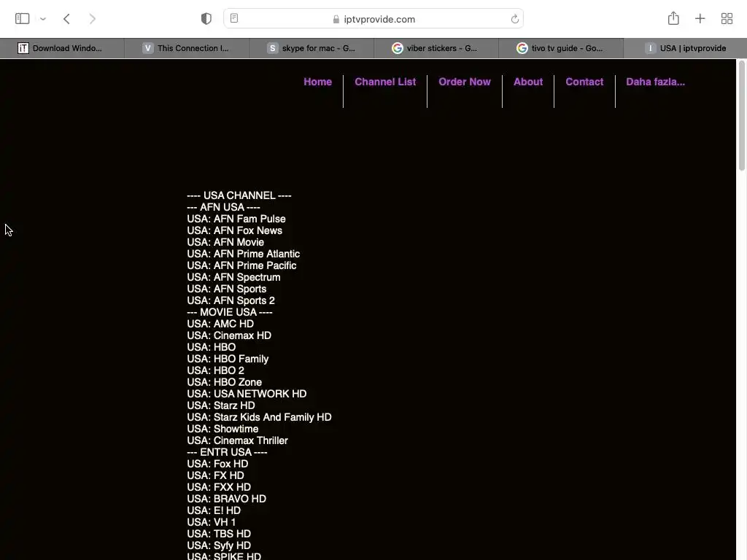This screenshot has height=560, width=747.
Task: Go forward using the forward arrow
Action: (x=93, y=18)
